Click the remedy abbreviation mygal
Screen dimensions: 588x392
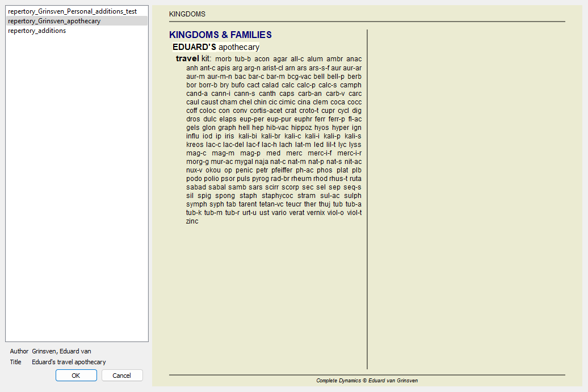click(243, 162)
